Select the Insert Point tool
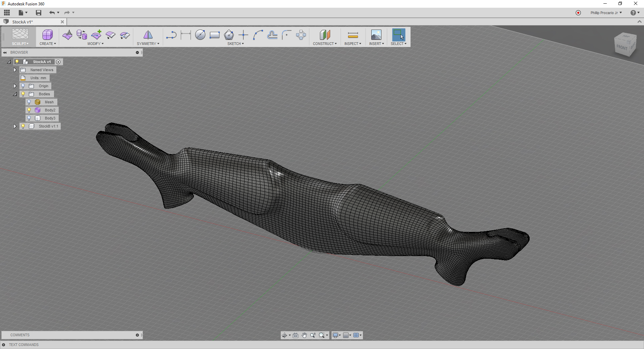The height and width of the screenshot is (349, 644). point(96,35)
